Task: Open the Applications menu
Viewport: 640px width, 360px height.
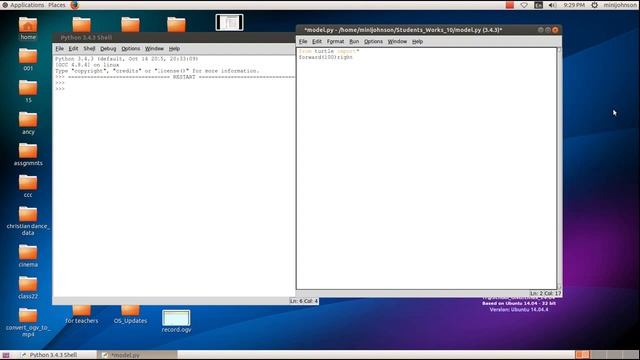Action: (27, 5)
